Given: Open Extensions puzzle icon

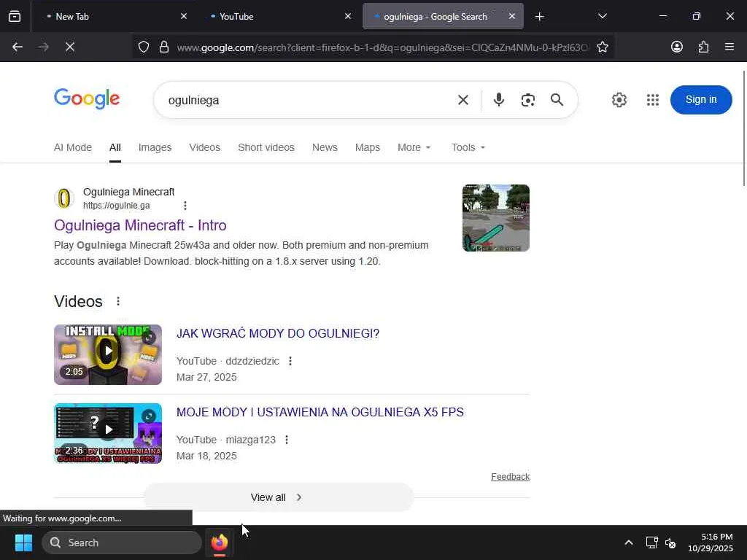Looking at the screenshot, I should point(703,47).
